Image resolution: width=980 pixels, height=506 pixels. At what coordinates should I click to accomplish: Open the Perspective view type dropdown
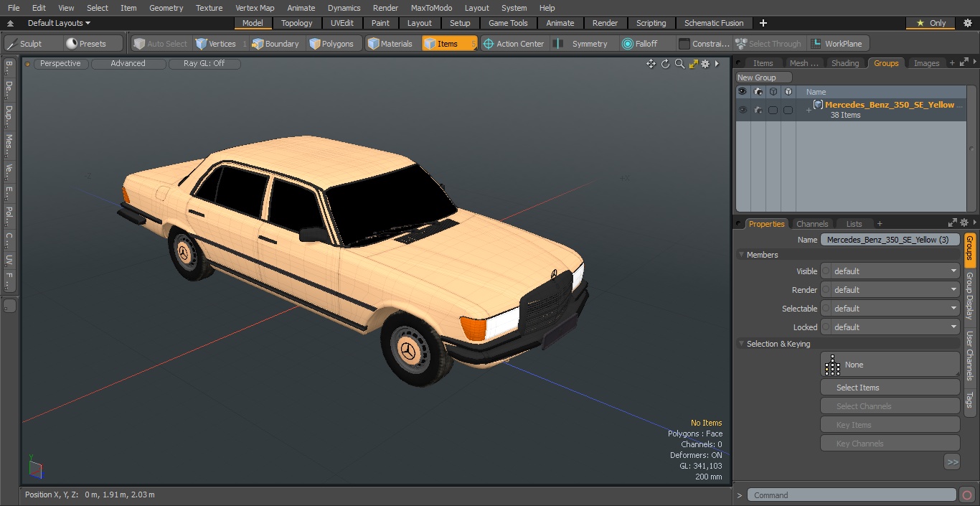[61, 64]
